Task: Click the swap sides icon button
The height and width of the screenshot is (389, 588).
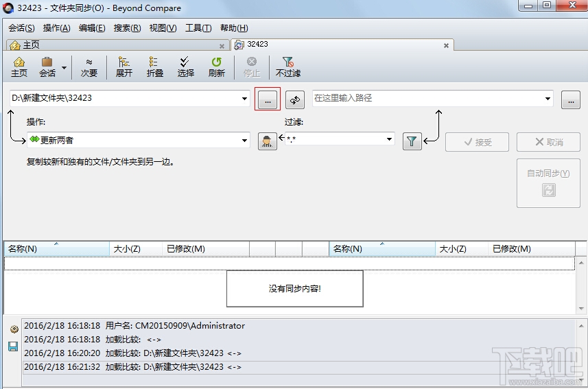Action: click(295, 99)
